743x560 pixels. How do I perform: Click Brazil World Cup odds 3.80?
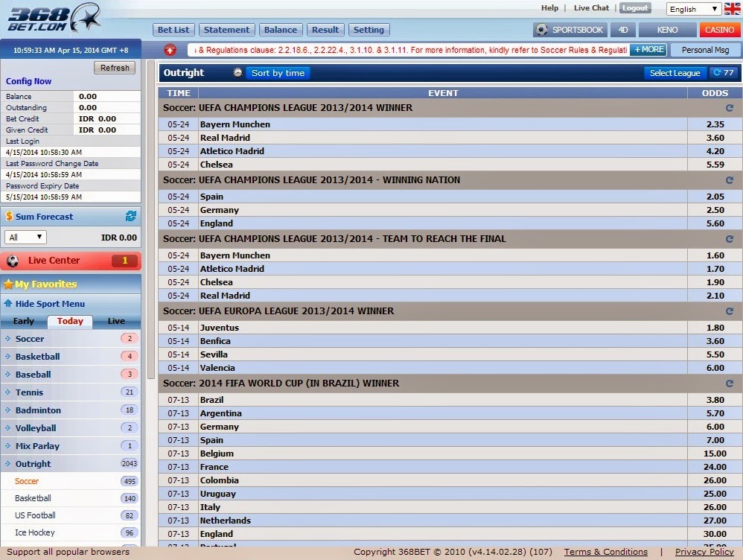(715, 400)
